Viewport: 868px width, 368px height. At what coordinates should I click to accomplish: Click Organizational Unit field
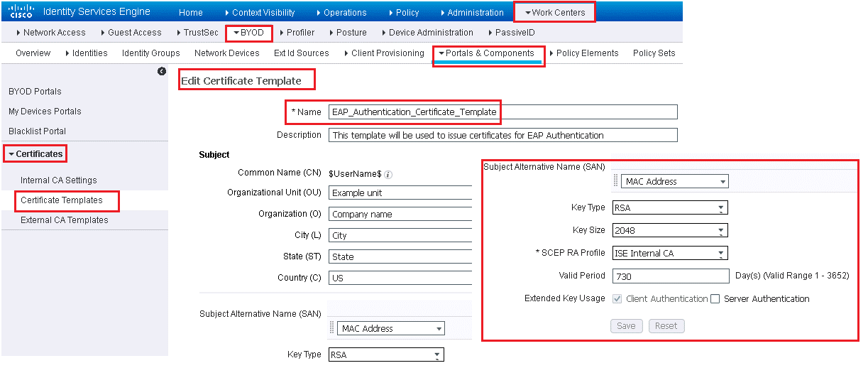point(400,193)
